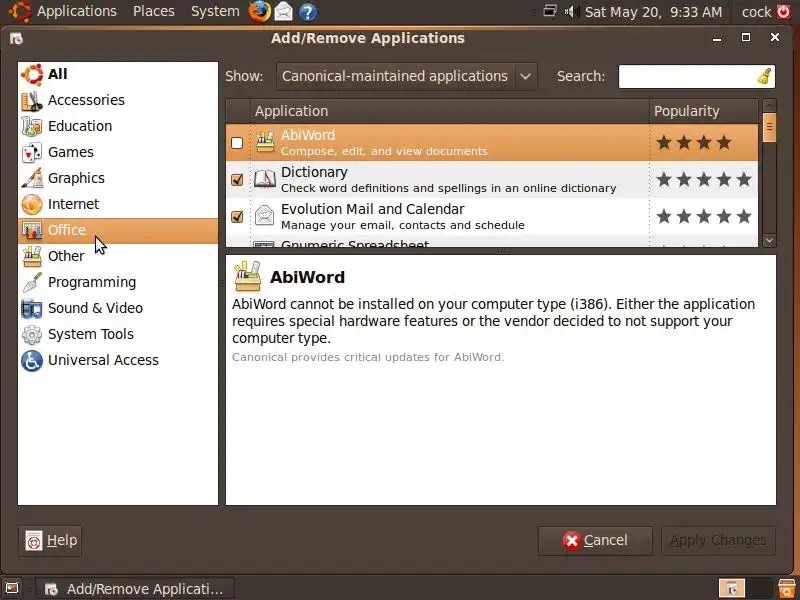Click the Universal Access category label
This screenshot has height=600, width=800.
[103, 360]
